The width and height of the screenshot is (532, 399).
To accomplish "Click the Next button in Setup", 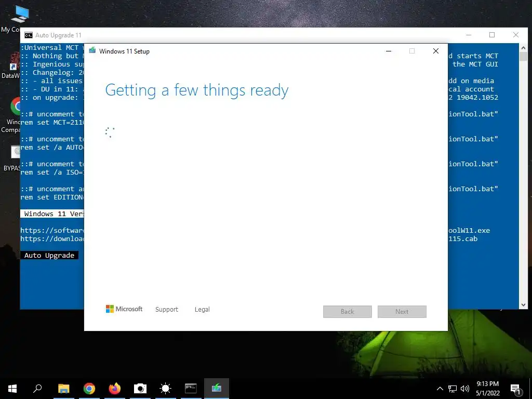I will coord(402,312).
